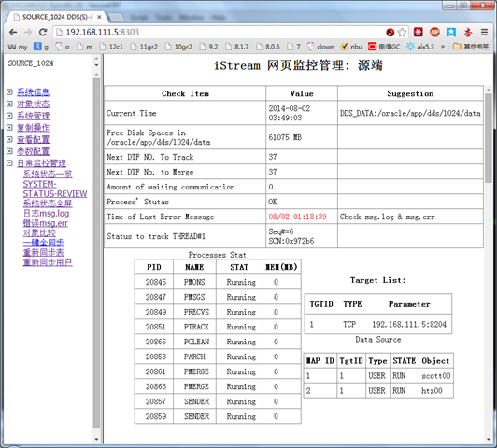This screenshot has width=497, height=448.
Task: Click the address bar URL field
Action: [x=219, y=33]
